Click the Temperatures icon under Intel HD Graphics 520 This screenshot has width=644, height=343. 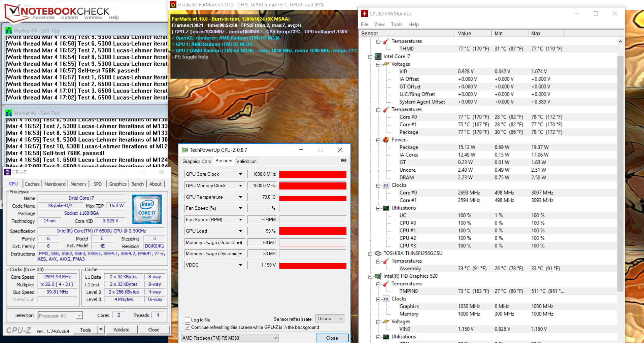(x=386, y=284)
